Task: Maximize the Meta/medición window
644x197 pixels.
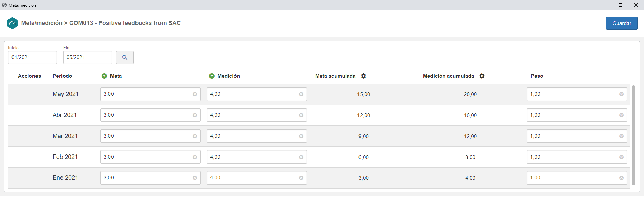Action: pos(620,5)
